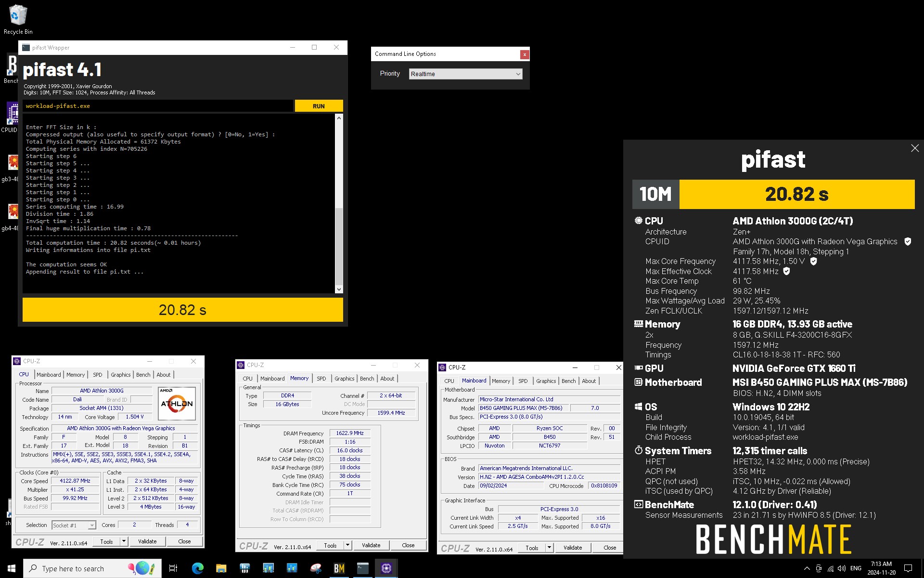
Task: Close the Command Line Options window
Action: pyautogui.click(x=525, y=54)
